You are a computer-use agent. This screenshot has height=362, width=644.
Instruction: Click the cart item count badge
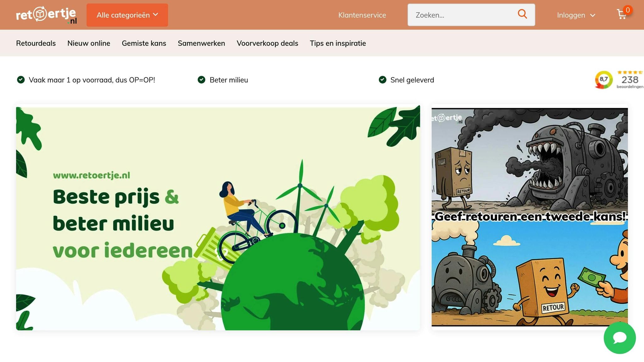click(x=628, y=10)
